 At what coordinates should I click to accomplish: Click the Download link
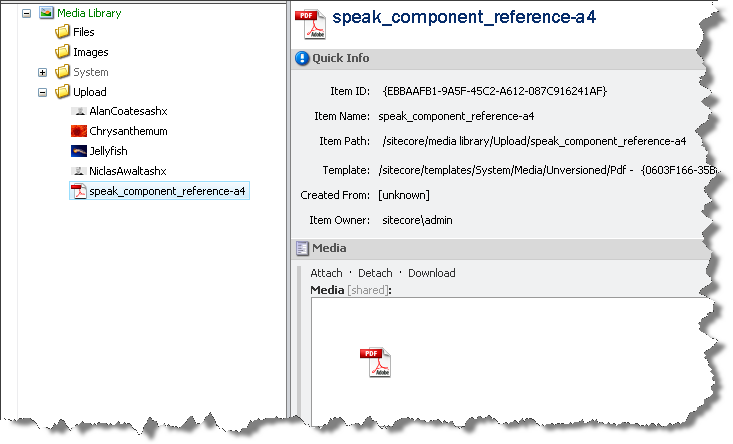[431, 273]
